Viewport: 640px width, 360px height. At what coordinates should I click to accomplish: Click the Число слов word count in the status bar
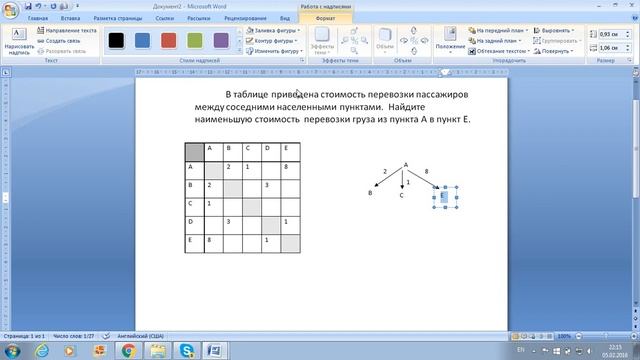pyautogui.click(x=73, y=336)
